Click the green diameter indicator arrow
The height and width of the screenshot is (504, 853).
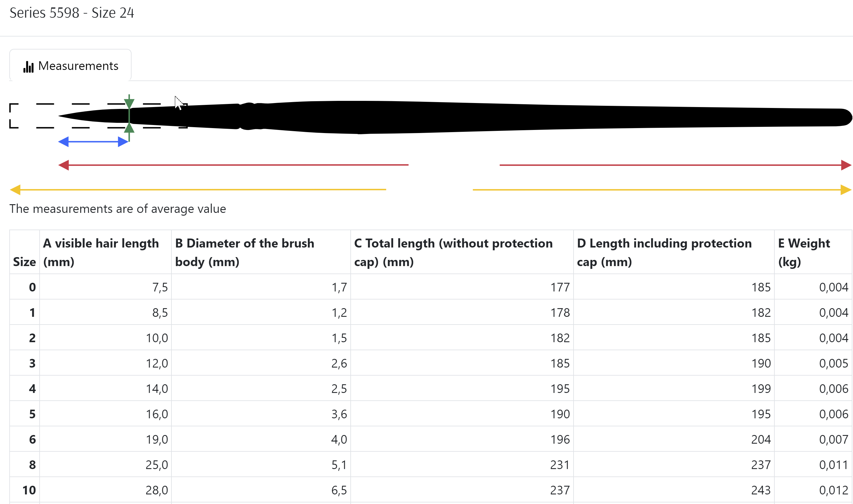[129, 118]
